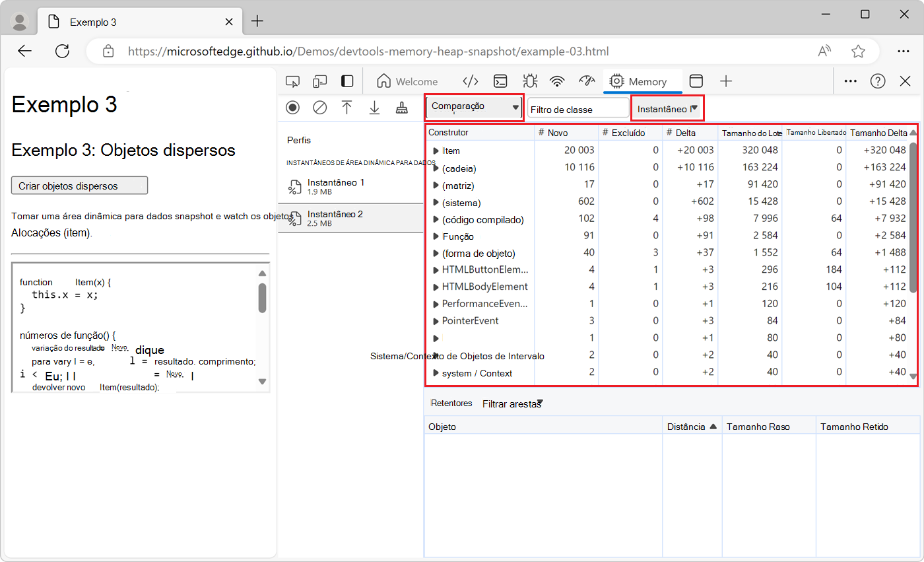Click the collect garbage broom icon
The image size is (924, 562).
401,108
